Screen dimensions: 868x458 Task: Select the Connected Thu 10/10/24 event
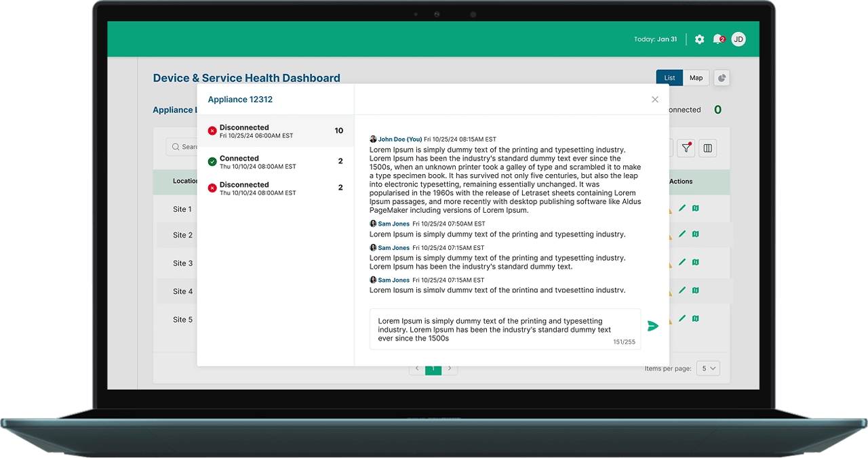pyautogui.click(x=275, y=161)
